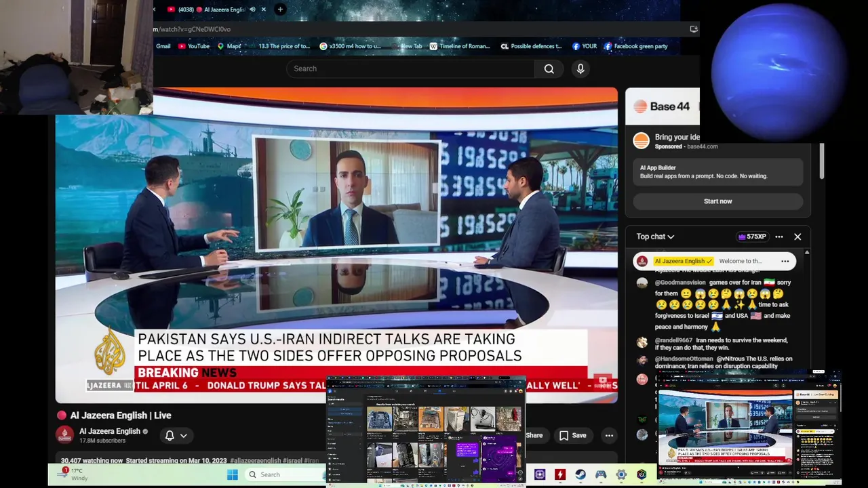
Task: Open the weather widget showing 17°C Windy
Action: [72, 474]
